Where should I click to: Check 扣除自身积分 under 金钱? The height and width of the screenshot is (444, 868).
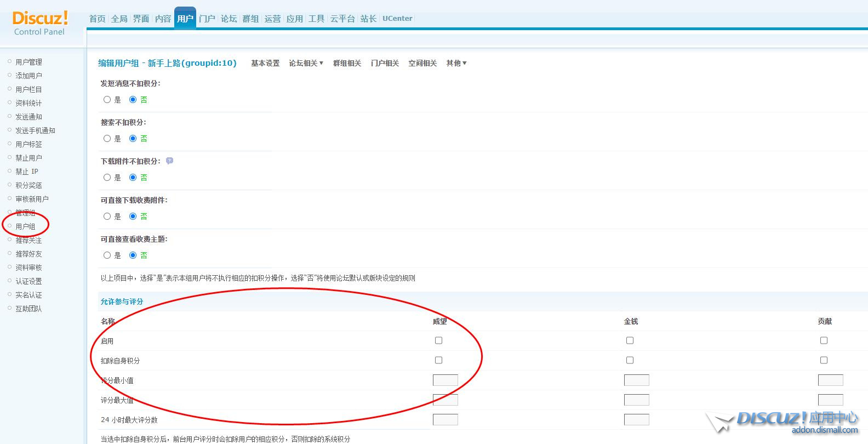[630, 360]
